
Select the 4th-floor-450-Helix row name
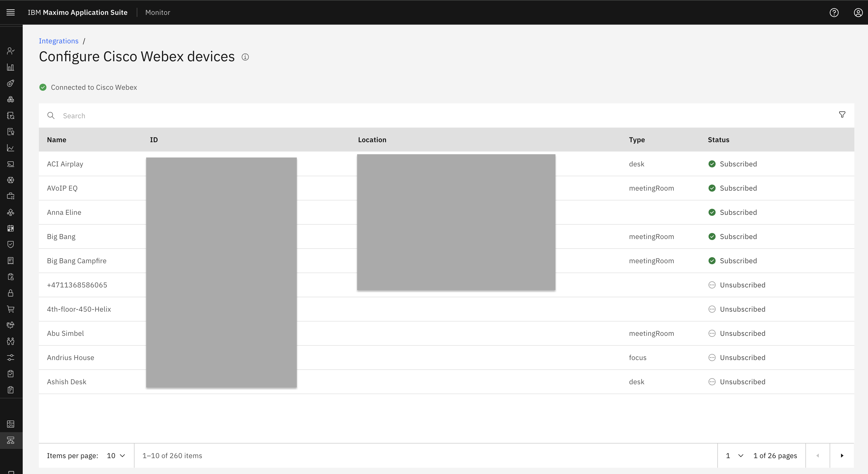pyautogui.click(x=79, y=309)
